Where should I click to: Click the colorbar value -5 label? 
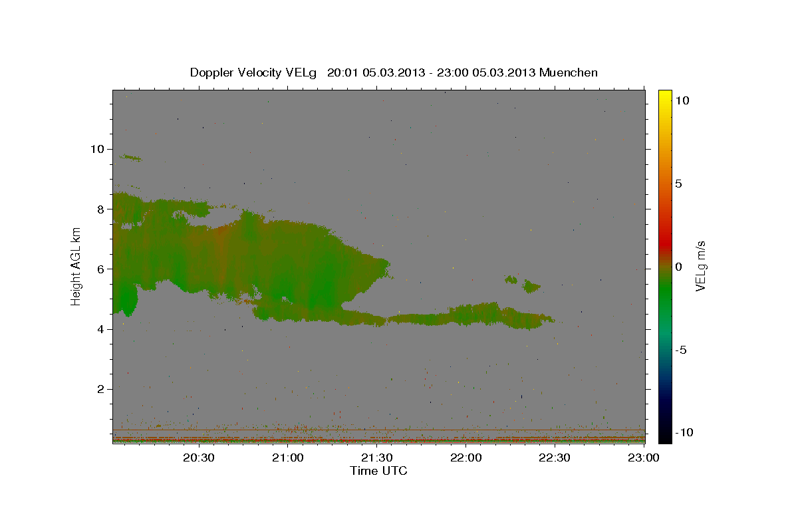click(x=681, y=350)
